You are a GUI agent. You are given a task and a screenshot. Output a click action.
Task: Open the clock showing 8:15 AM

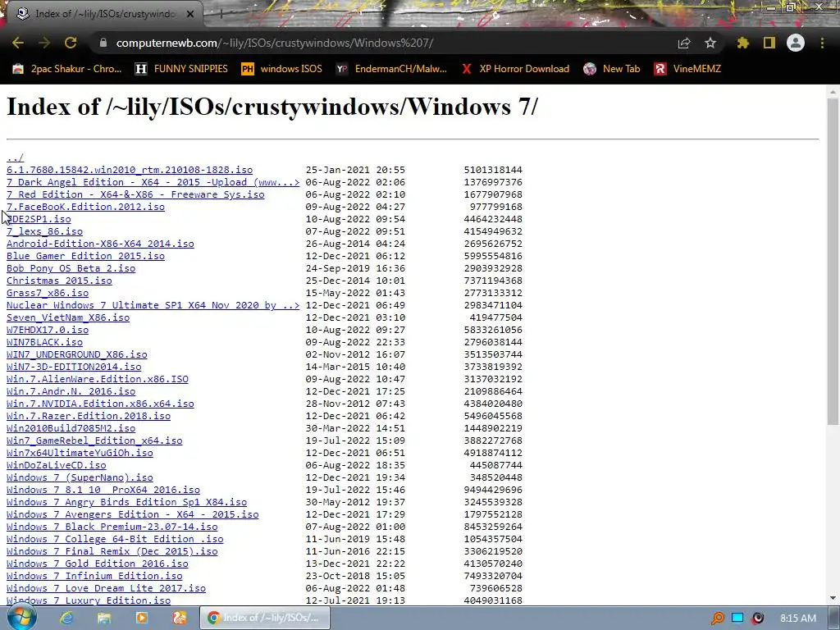pos(798,619)
